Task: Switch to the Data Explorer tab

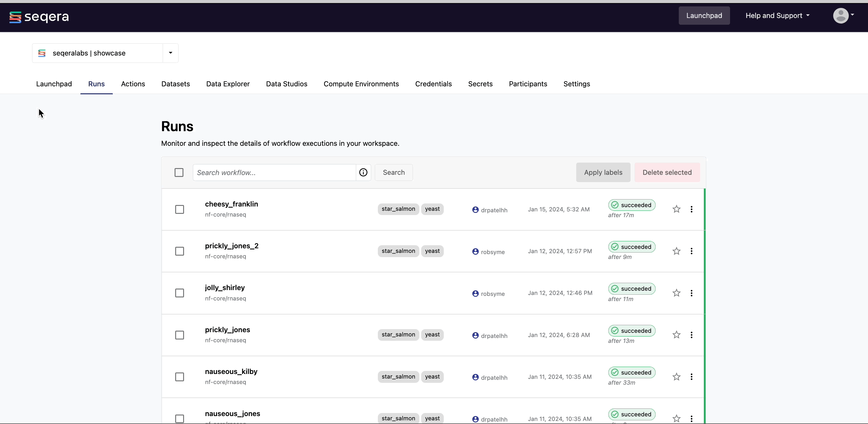Action: [x=228, y=84]
